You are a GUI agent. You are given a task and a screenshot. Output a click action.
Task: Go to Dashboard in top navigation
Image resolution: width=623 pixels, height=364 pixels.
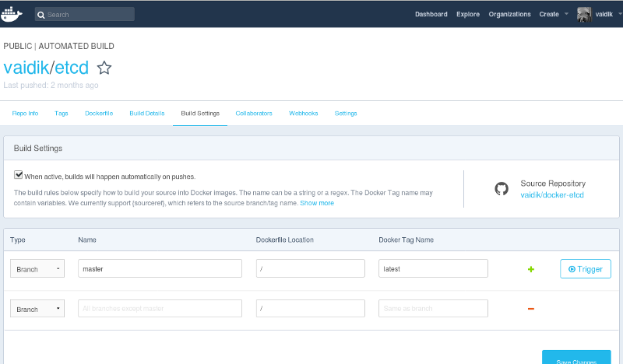431,14
